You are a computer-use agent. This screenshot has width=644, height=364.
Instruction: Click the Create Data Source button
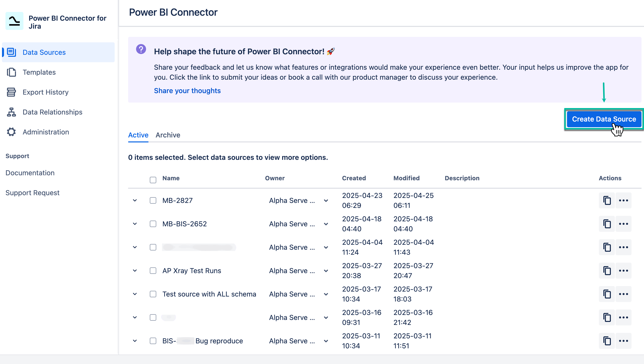604,119
